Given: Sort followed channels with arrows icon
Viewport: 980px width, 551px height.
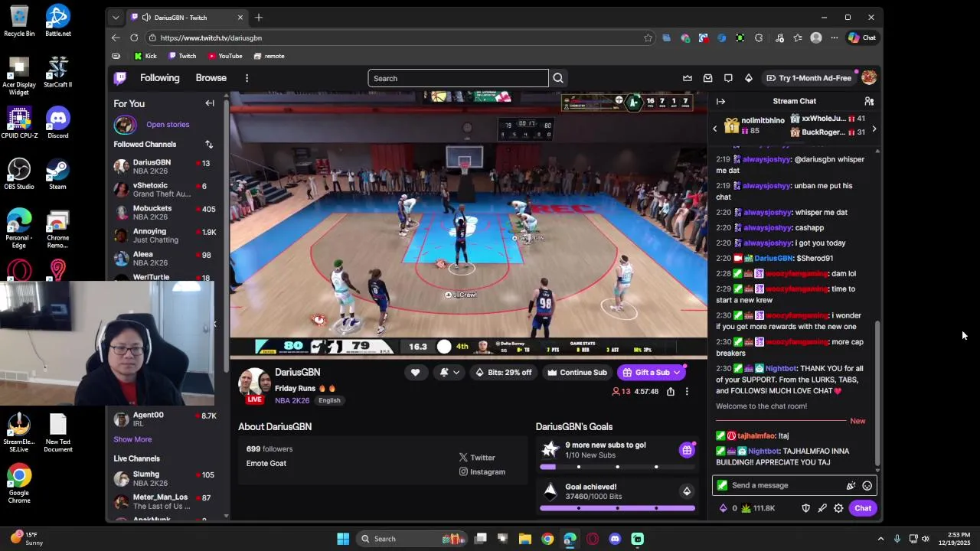Looking at the screenshot, I should [209, 144].
